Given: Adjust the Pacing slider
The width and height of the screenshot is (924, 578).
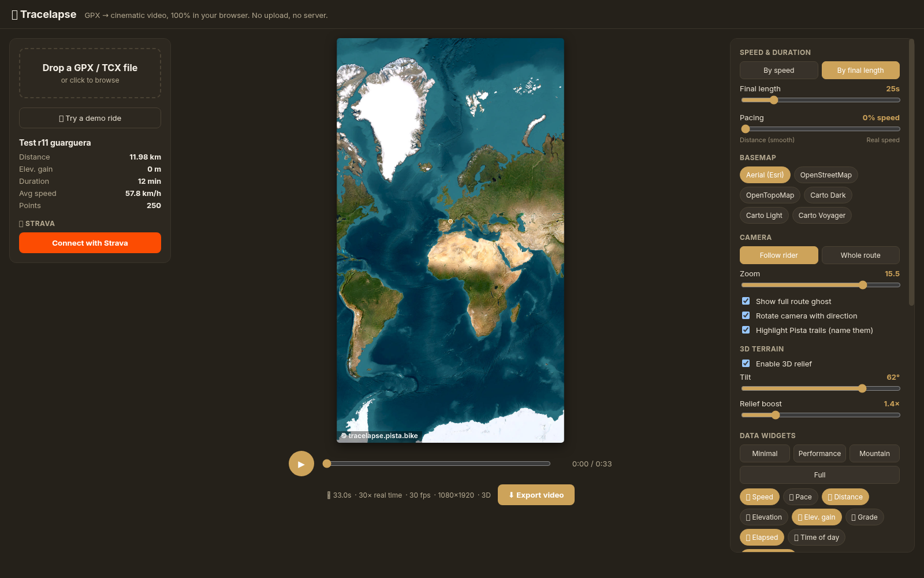Looking at the screenshot, I should click(820, 129).
